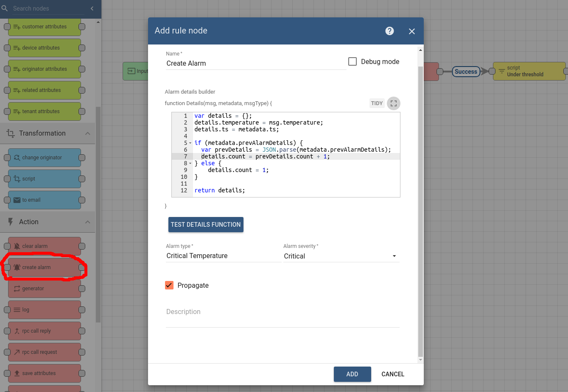This screenshot has width=568, height=392.
Task: Click the help question mark icon
Action: [x=389, y=31]
